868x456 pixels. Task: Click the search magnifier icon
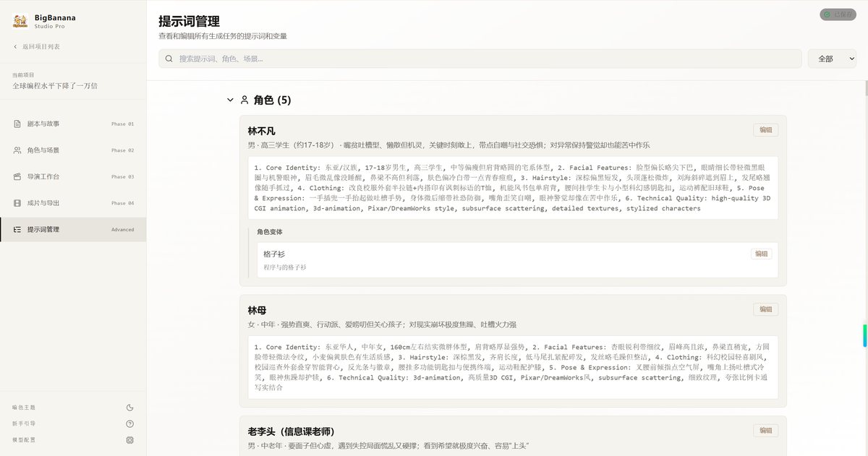click(169, 59)
